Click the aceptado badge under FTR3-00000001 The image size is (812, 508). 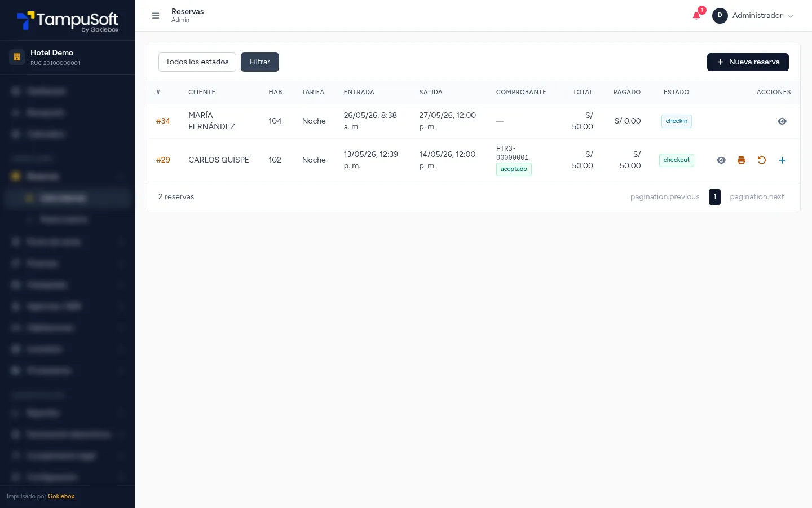pyautogui.click(x=514, y=169)
